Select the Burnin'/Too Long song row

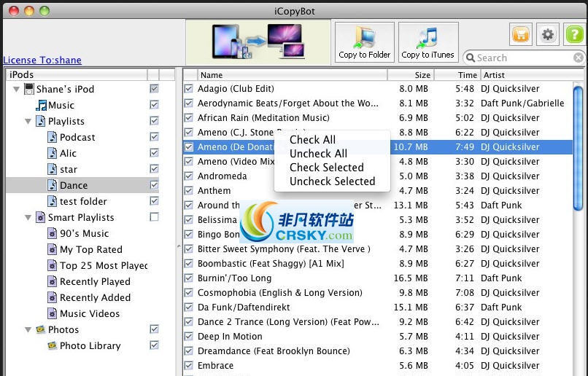click(378, 278)
